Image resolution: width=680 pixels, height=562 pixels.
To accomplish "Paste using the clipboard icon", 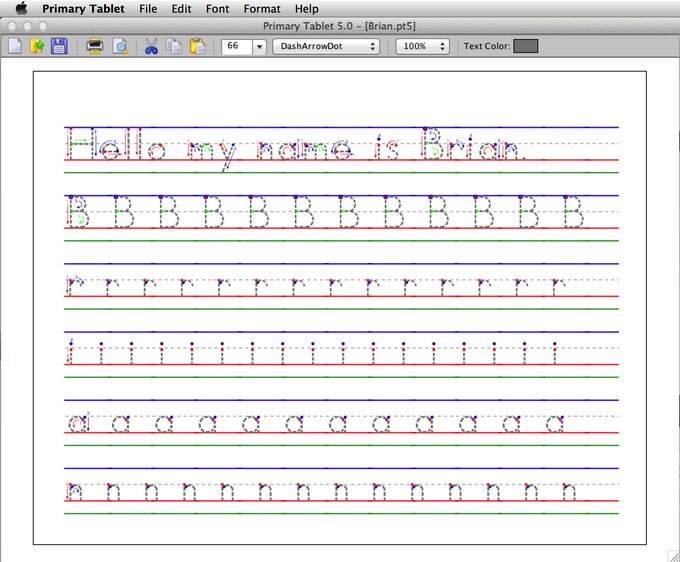I will tap(197, 46).
